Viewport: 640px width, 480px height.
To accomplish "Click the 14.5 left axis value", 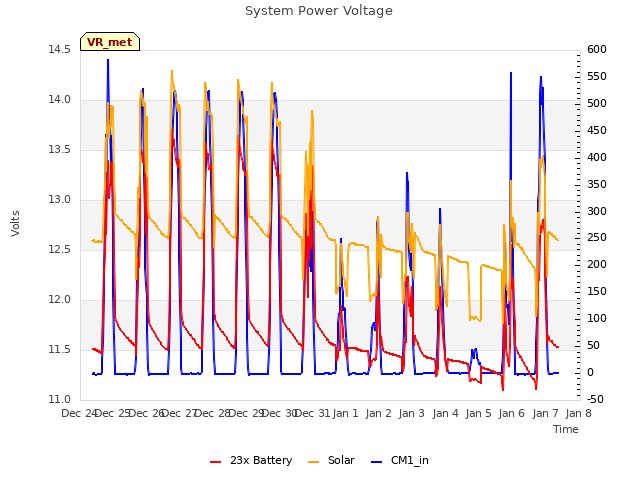I will tap(60, 49).
